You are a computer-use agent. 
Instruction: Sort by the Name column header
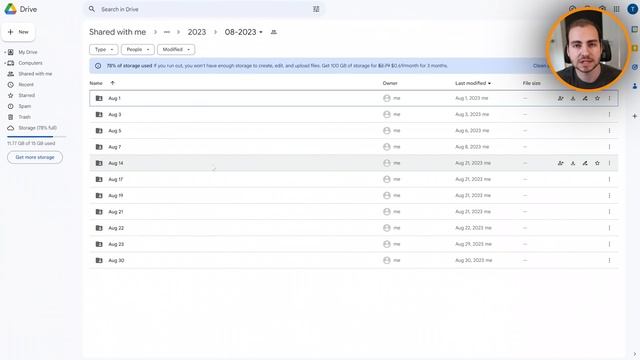(x=96, y=83)
